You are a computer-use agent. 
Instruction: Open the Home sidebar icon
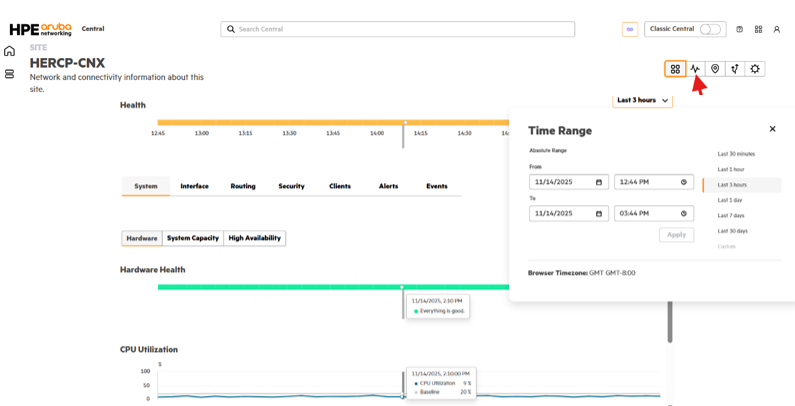pos(9,51)
